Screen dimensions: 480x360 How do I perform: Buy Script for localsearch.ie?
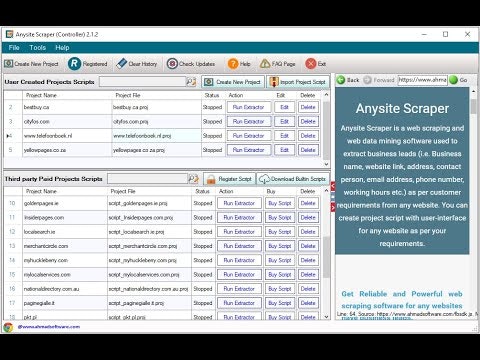[280, 232]
